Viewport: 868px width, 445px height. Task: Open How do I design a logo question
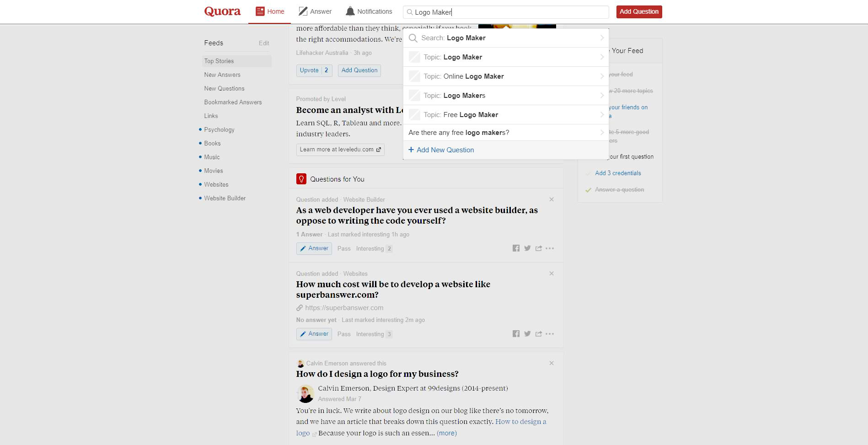click(x=377, y=374)
